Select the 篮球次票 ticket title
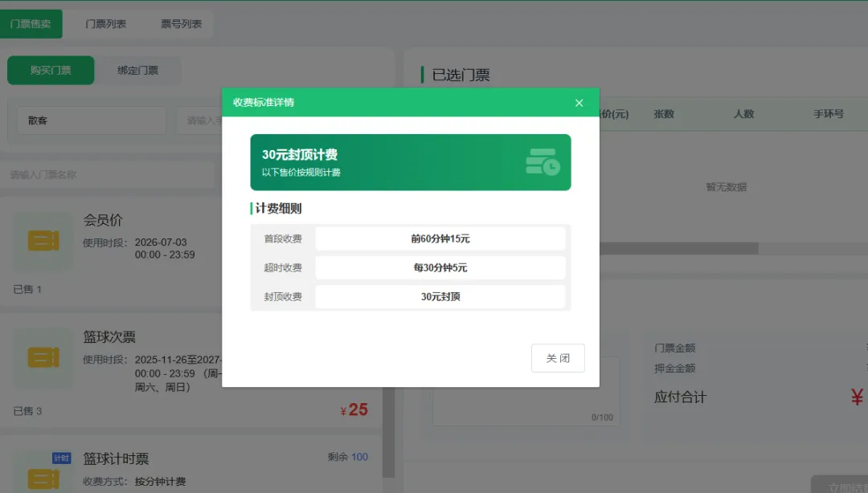Screen dimensions: 868x493 click(109, 337)
